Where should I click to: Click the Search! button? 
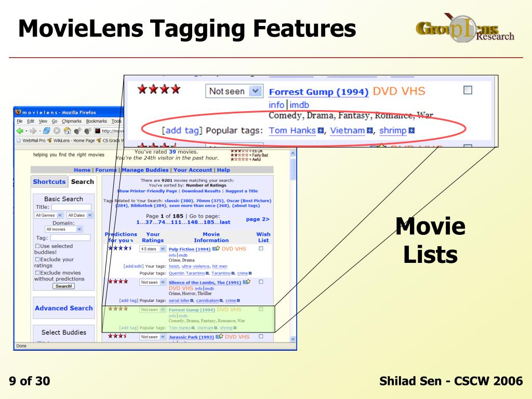[x=64, y=286]
